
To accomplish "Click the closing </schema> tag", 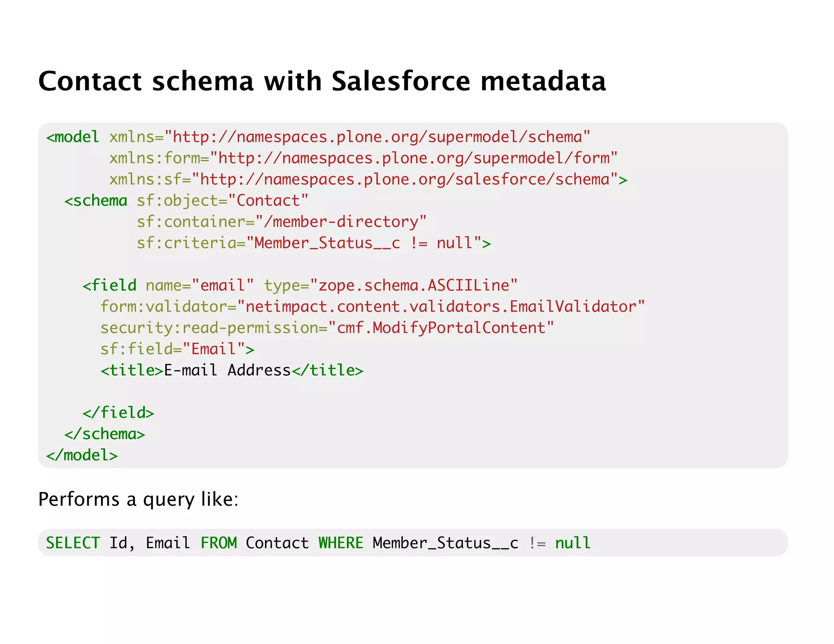I will coord(105,434).
